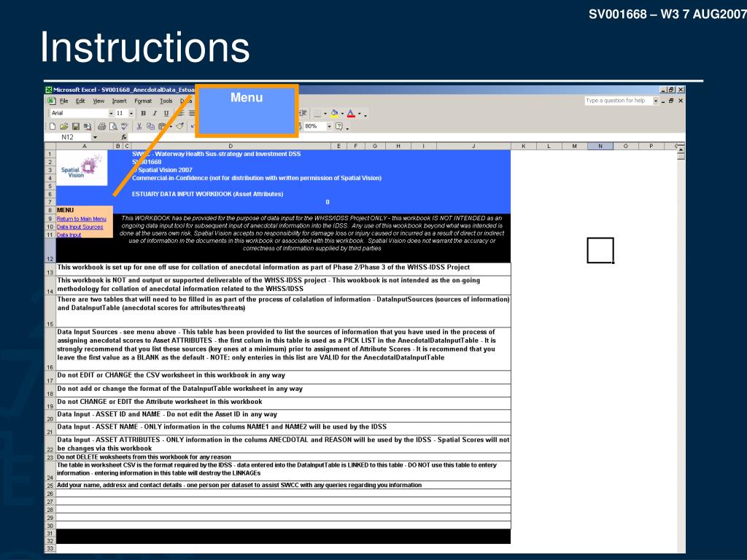
Task: Open the Fill Color dropdown arrow
Action: click(x=342, y=113)
